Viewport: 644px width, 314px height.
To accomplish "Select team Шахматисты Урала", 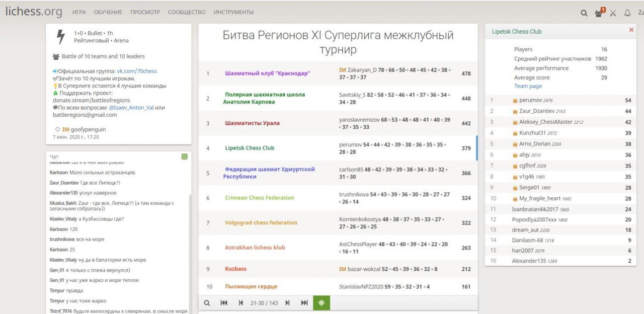I will [252, 123].
